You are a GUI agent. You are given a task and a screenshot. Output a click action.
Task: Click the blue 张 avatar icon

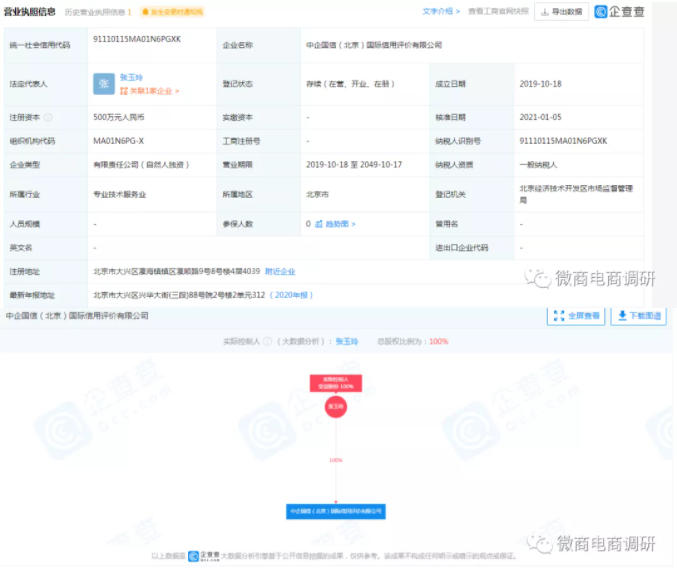tap(104, 84)
